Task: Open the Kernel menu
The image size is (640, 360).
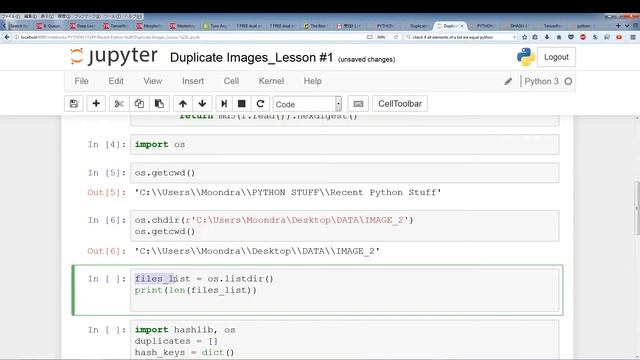Action: point(271,81)
